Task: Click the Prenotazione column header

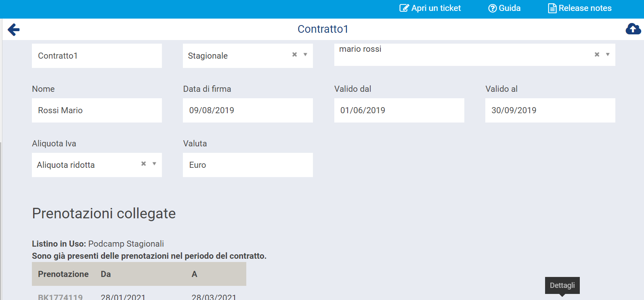Action: pos(63,274)
